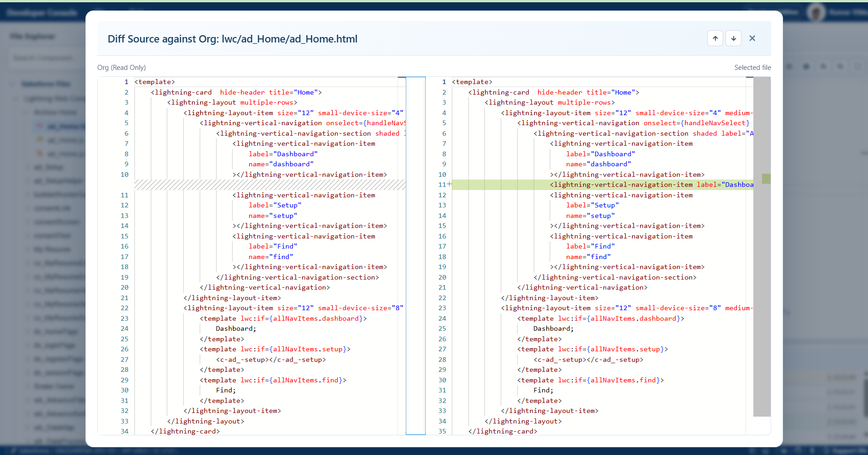
Task: Click label="Find" in the Org pane
Action: (x=273, y=246)
